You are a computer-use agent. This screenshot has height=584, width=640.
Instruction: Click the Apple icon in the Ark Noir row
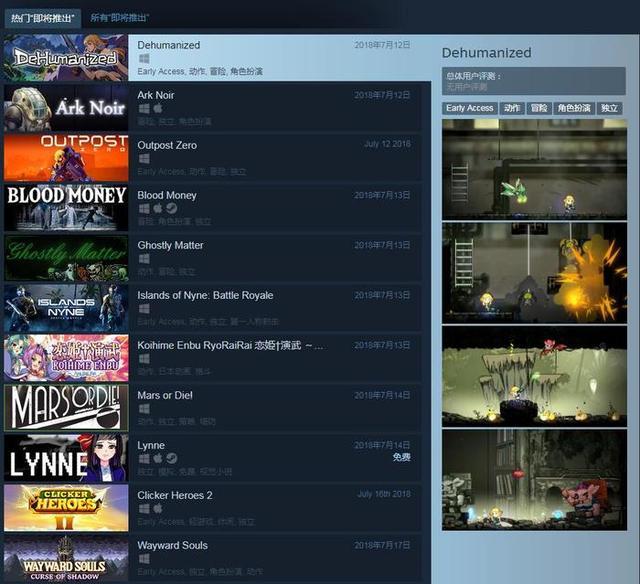(158, 109)
